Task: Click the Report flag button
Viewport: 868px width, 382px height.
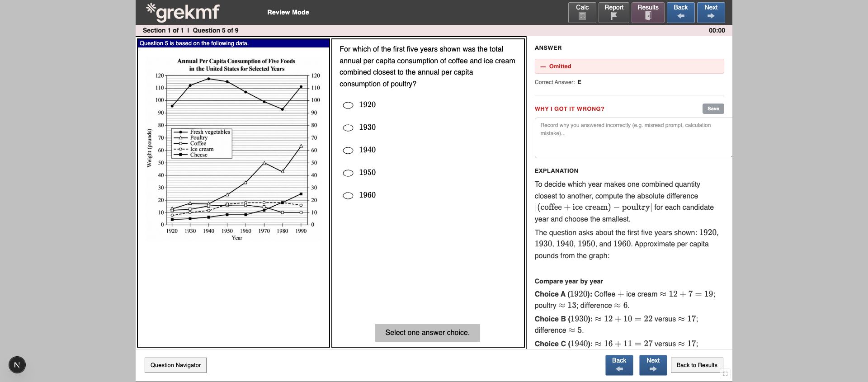Action: pyautogui.click(x=613, y=13)
